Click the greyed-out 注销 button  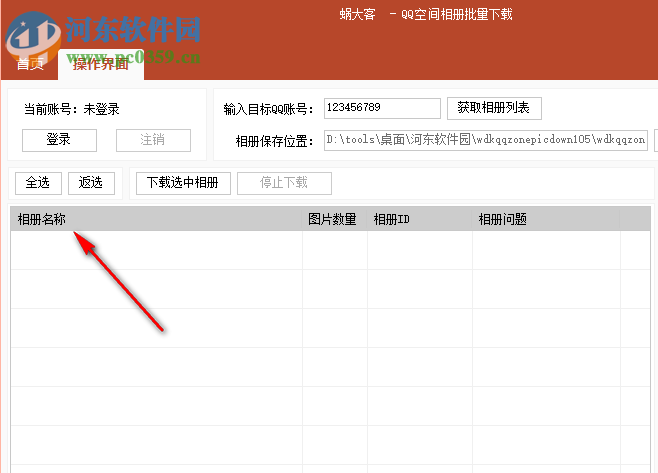coord(153,140)
